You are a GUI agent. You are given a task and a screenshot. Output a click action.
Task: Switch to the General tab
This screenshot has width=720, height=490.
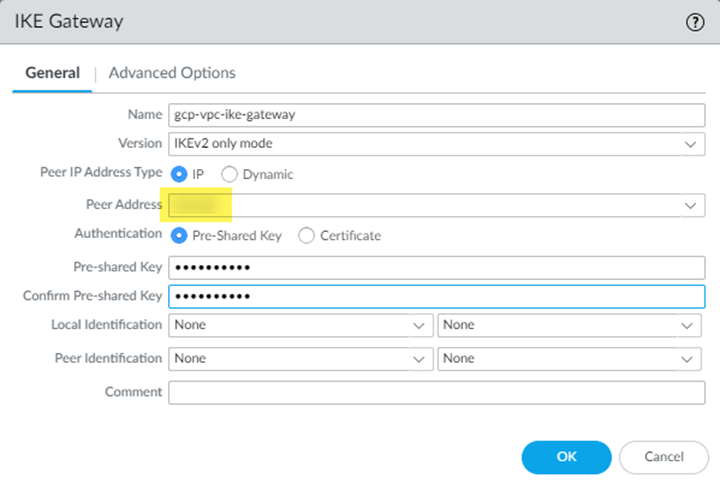52,73
